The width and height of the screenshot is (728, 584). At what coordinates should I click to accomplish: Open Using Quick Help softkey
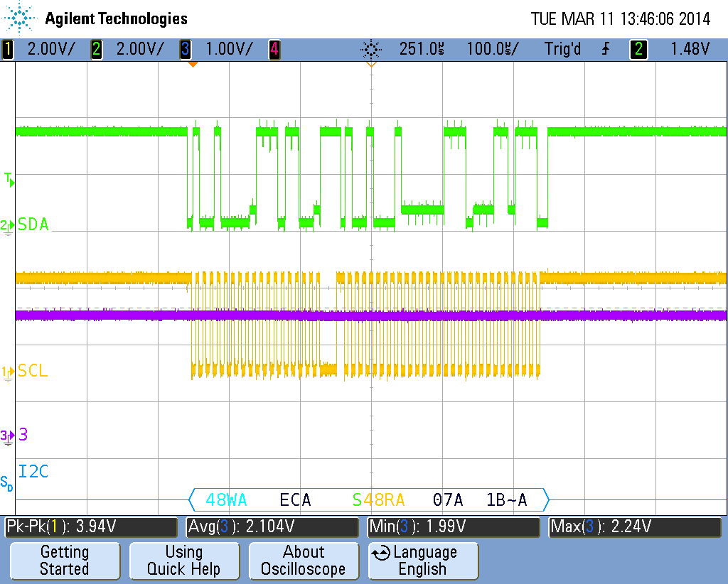pos(184,561)
